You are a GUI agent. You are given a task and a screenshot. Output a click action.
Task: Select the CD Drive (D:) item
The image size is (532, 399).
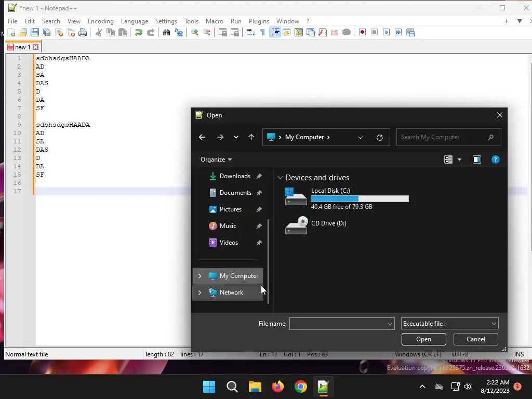coord(316,225)
